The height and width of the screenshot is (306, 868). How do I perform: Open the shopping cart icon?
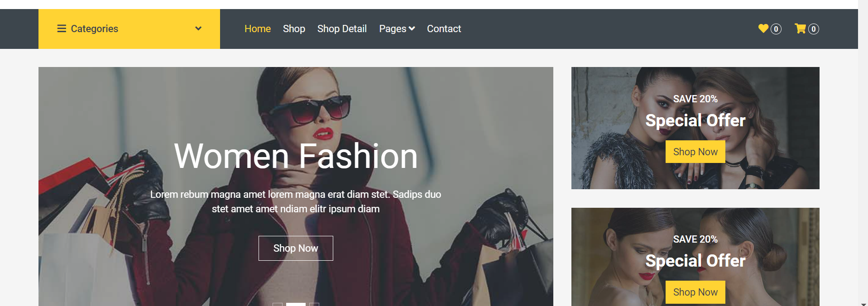click(800, 28)
